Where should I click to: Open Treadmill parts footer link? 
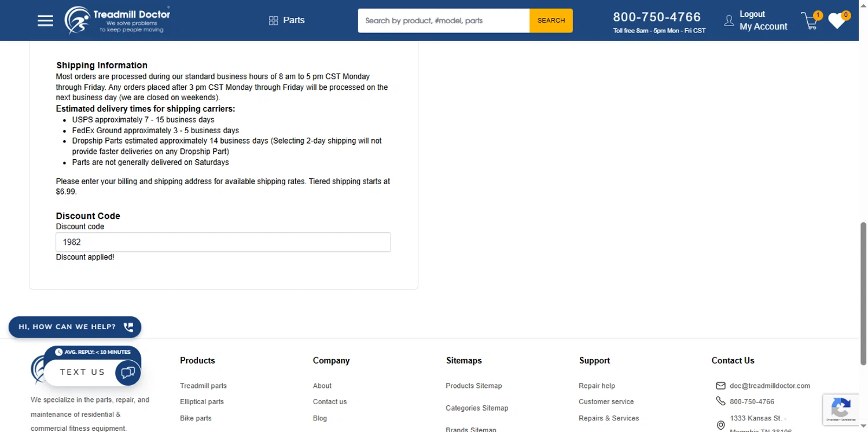[203, 386]
